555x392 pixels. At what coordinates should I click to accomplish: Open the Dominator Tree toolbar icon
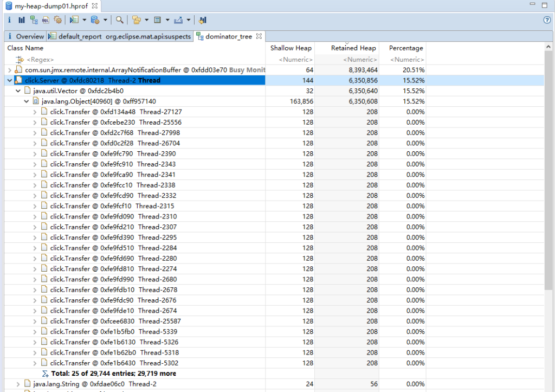[x=34, y=20]
